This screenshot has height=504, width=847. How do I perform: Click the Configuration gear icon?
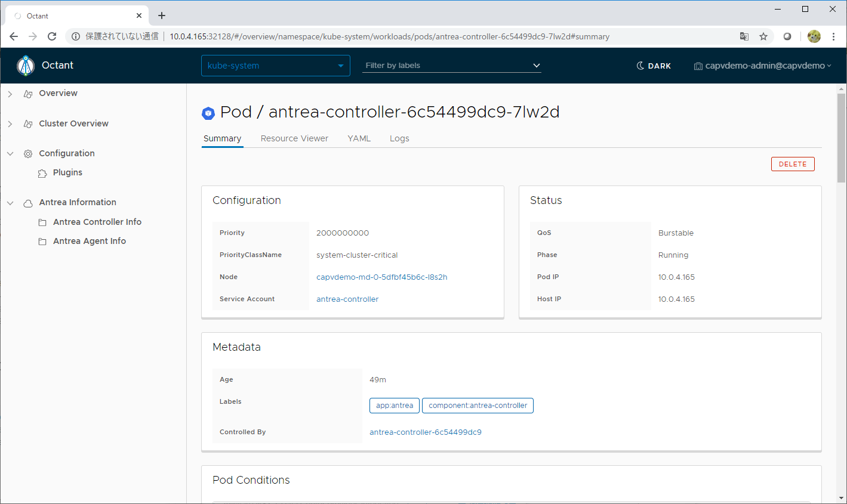click(28, 154)
